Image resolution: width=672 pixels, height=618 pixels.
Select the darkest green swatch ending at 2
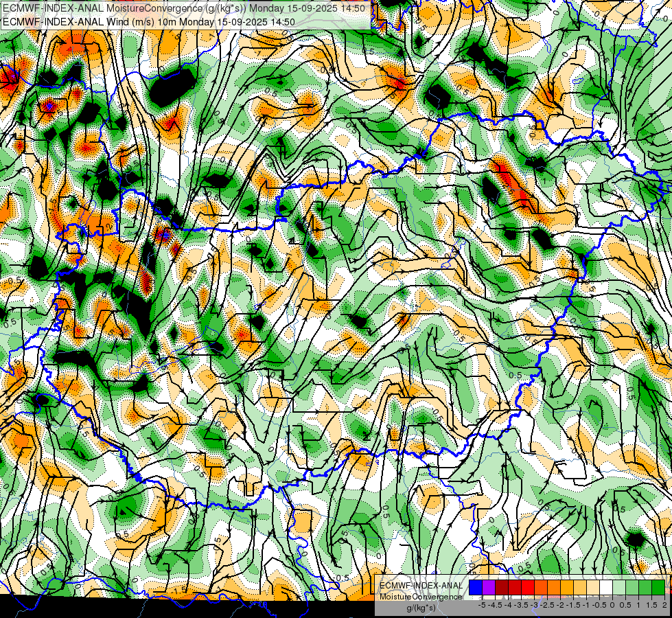point(658,588)
